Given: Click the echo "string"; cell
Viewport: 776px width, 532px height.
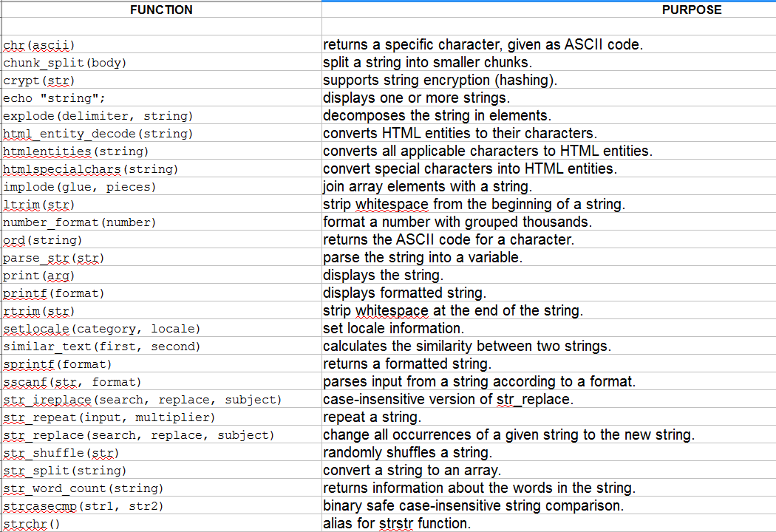Looking at the screenshot, I should [x=55, y=98].
